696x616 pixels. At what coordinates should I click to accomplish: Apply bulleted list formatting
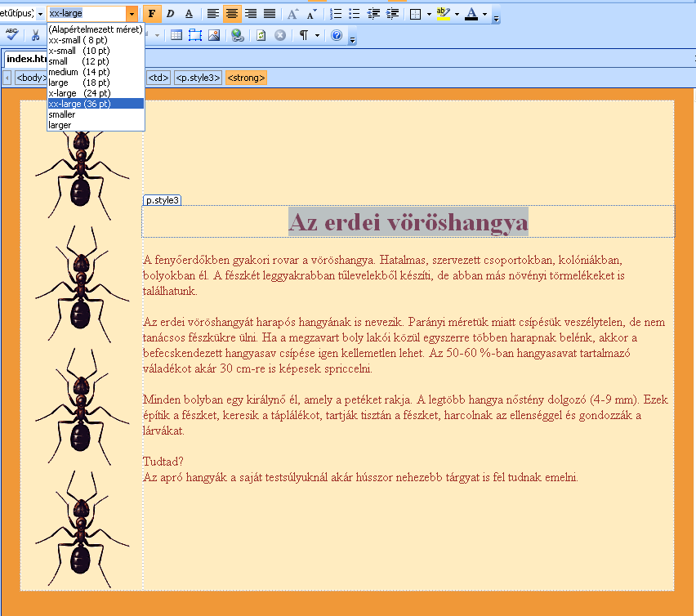(355, 14)
